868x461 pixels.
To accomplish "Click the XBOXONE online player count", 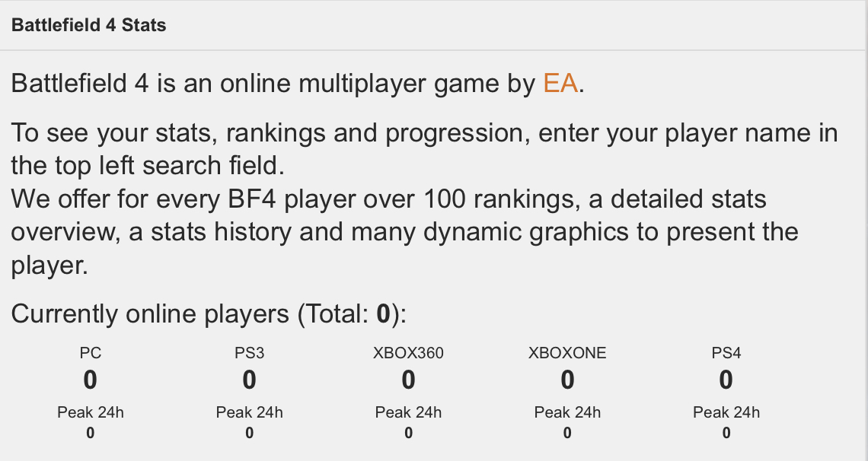I will (x=567, y=380).
